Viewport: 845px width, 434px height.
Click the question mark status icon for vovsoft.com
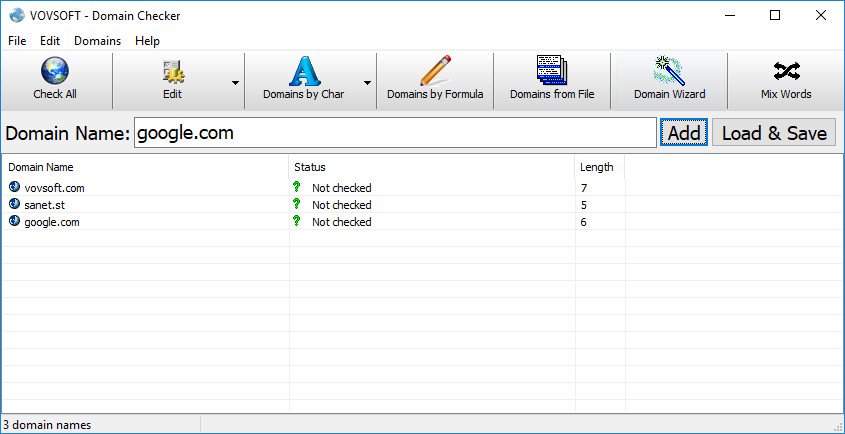[296, 187]
